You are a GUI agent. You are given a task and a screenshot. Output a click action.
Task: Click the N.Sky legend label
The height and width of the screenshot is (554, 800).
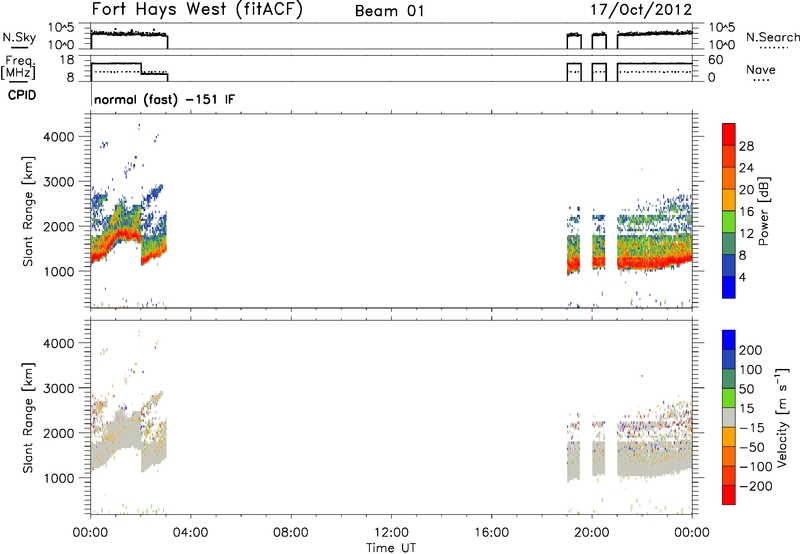(19, 37)
